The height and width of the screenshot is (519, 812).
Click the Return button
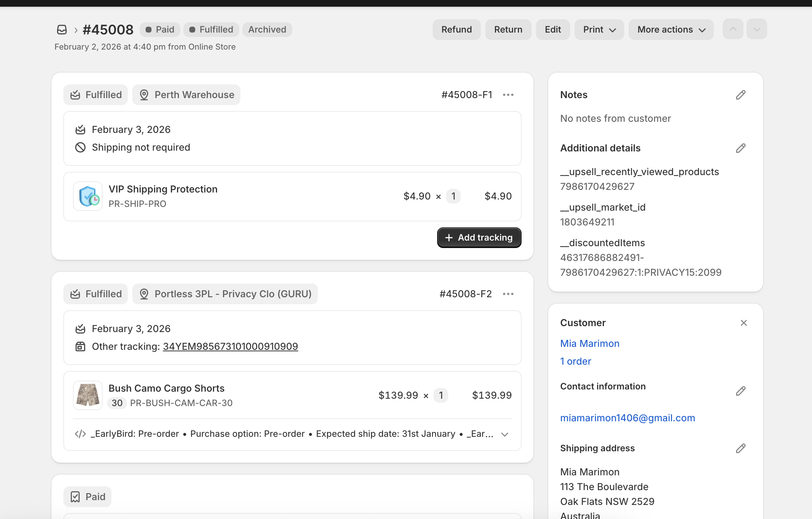(x=508, y=30)
